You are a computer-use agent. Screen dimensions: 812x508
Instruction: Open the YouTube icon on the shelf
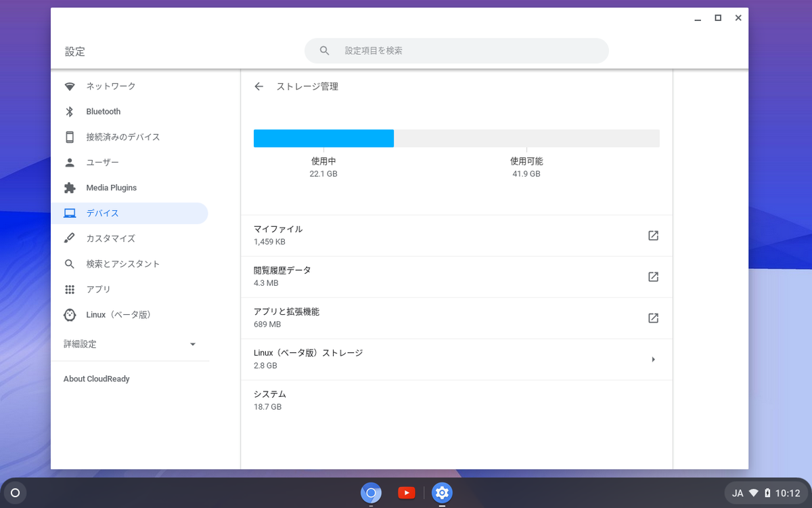pos(406,492)
